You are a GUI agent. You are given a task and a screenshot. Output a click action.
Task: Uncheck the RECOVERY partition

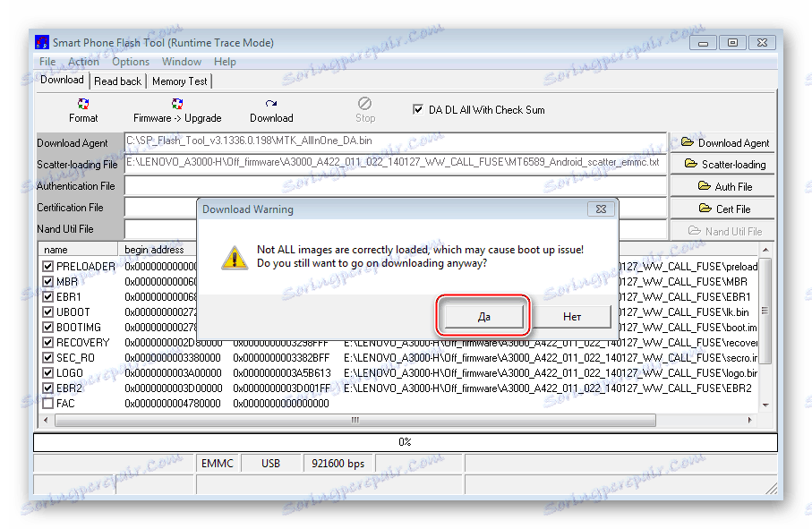pyautogui.click(x=48, y=343)
